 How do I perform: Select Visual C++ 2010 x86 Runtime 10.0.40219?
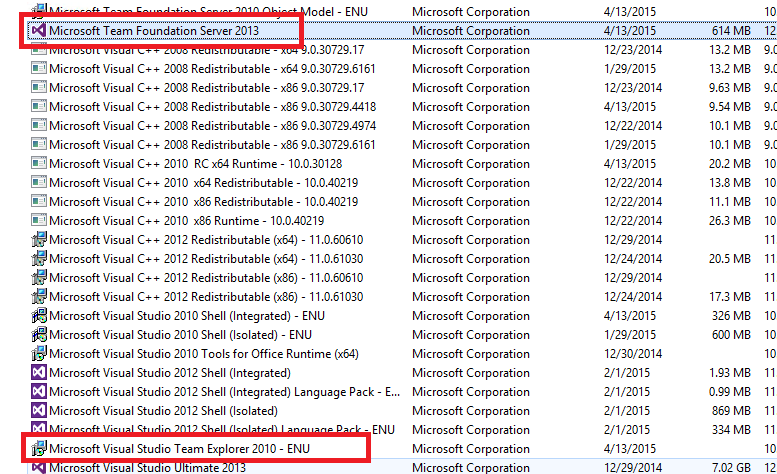(186, 221)
